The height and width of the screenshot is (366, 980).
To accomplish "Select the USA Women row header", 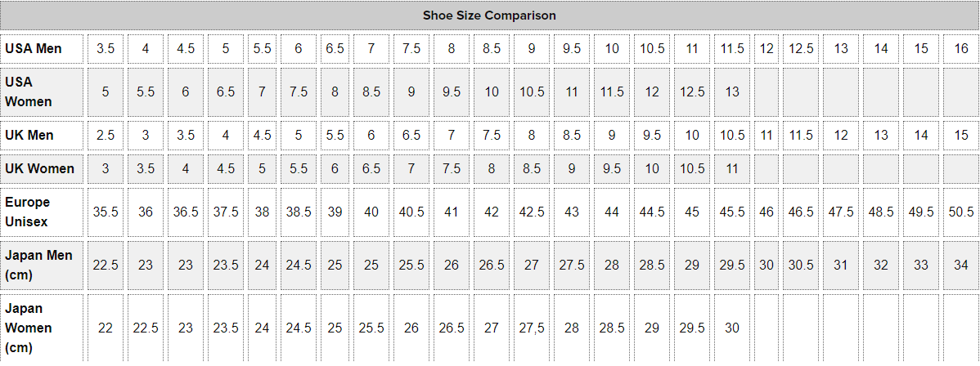I will (29, 92).
